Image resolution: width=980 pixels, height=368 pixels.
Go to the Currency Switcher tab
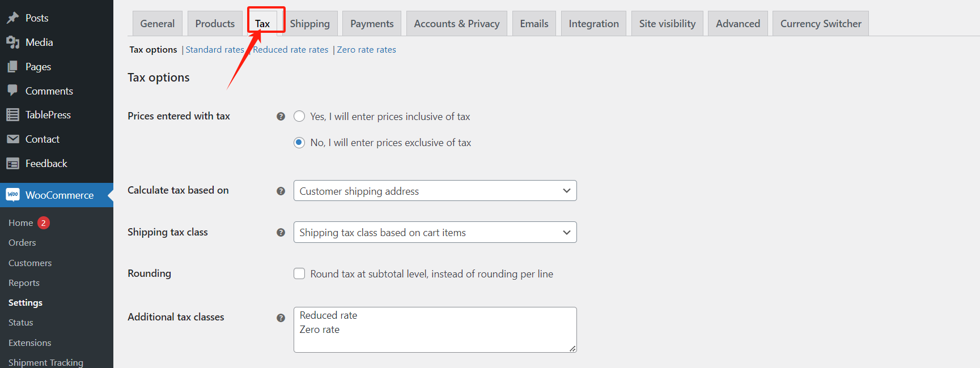click(x=820, y=24)
